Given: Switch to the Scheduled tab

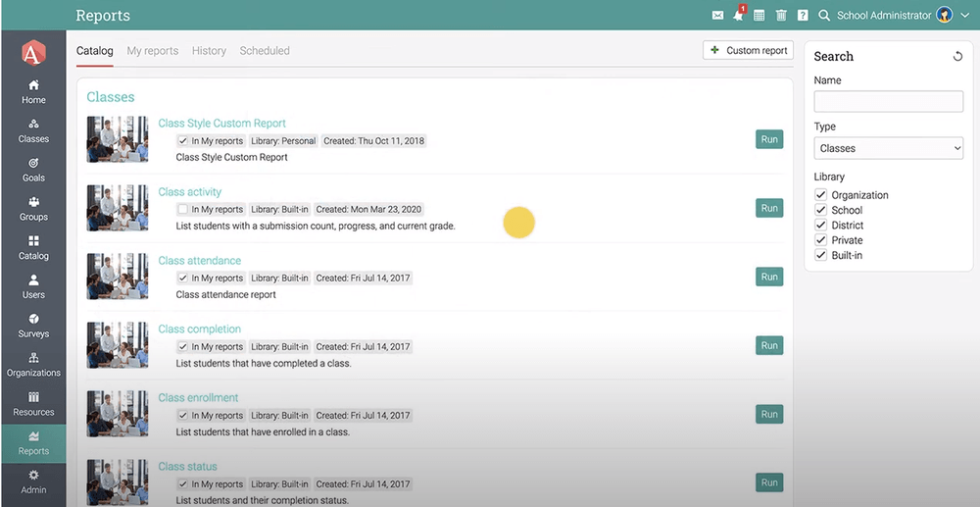Looking at the screenshot, I should 265,51.
